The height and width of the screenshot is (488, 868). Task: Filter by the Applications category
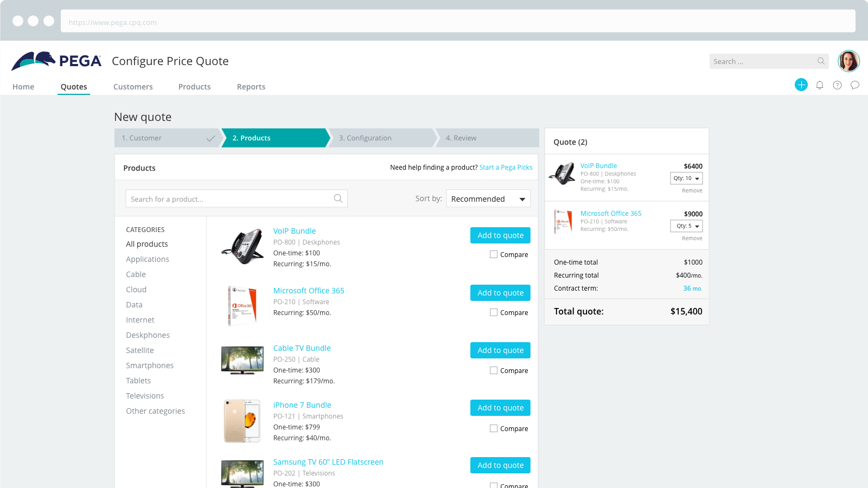148,259
